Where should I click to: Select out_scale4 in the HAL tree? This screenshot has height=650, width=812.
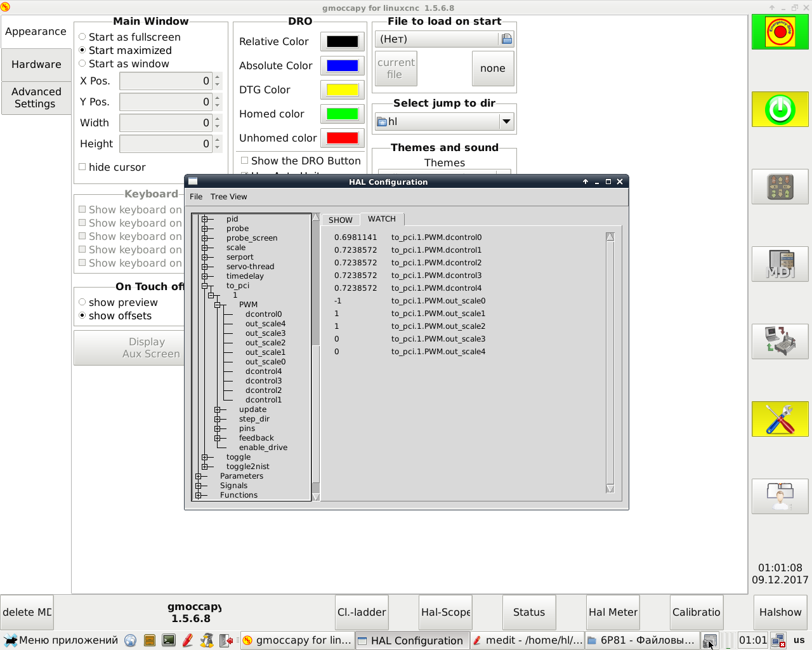(265, 324)
